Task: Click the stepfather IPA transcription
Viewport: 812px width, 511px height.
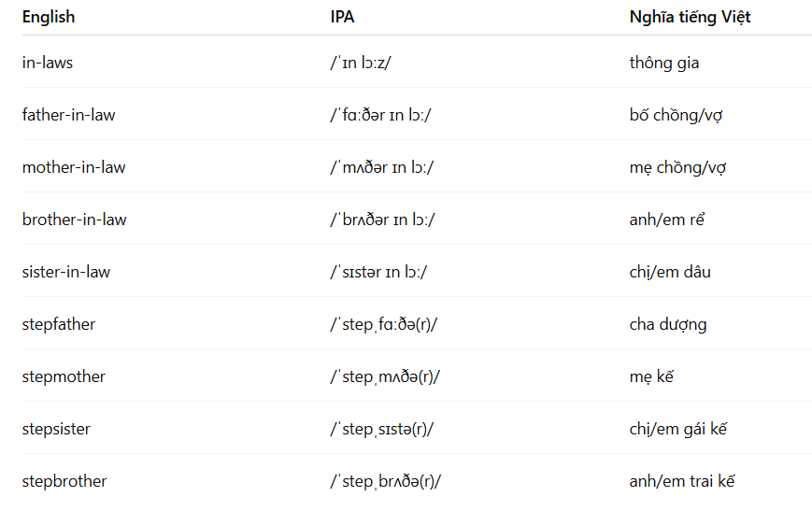Action: (384, 324)
